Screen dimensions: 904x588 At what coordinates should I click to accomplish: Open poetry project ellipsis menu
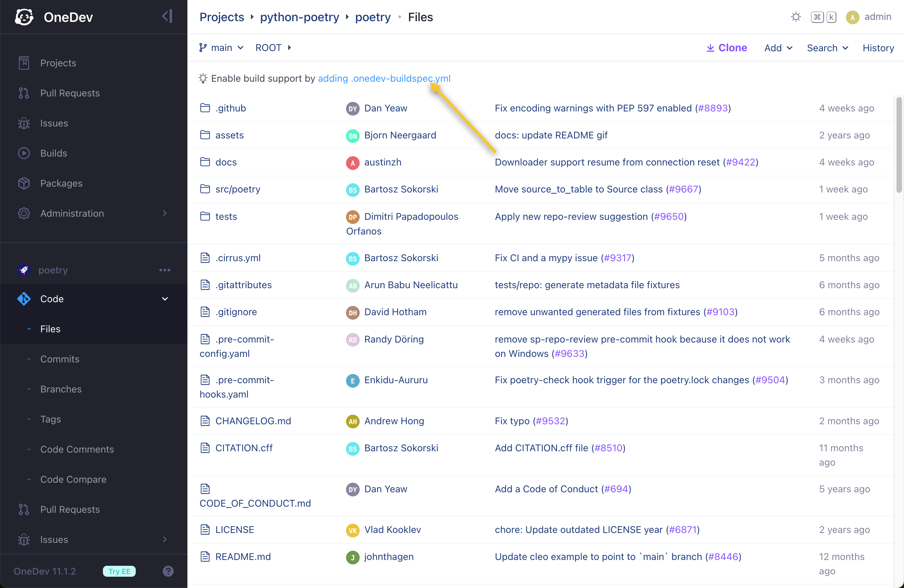(164, 270)
